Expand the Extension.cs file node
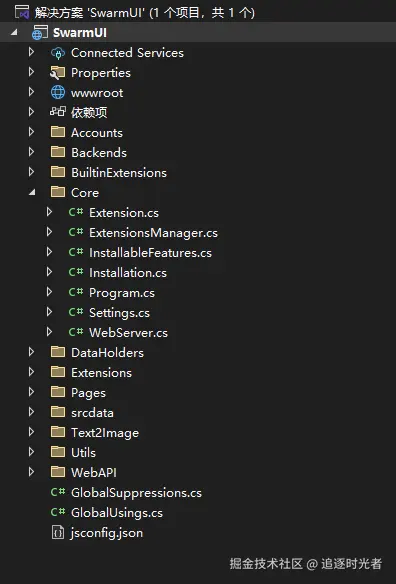 [x=49, y=212]
